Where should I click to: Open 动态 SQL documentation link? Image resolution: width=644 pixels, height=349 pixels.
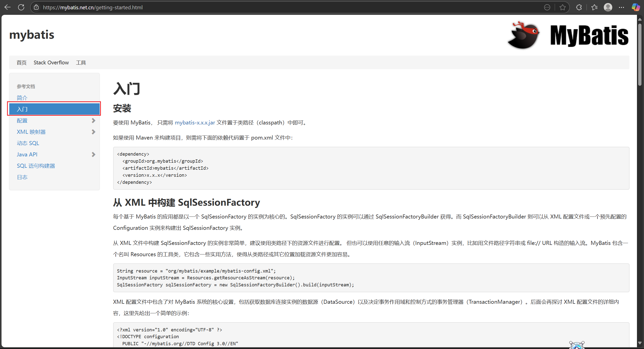click(x=28, y=143)
